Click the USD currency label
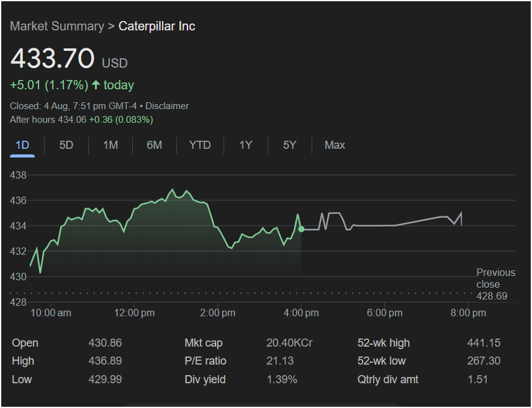The width and height of the screenshot is (532, 408). click(115, 63)
